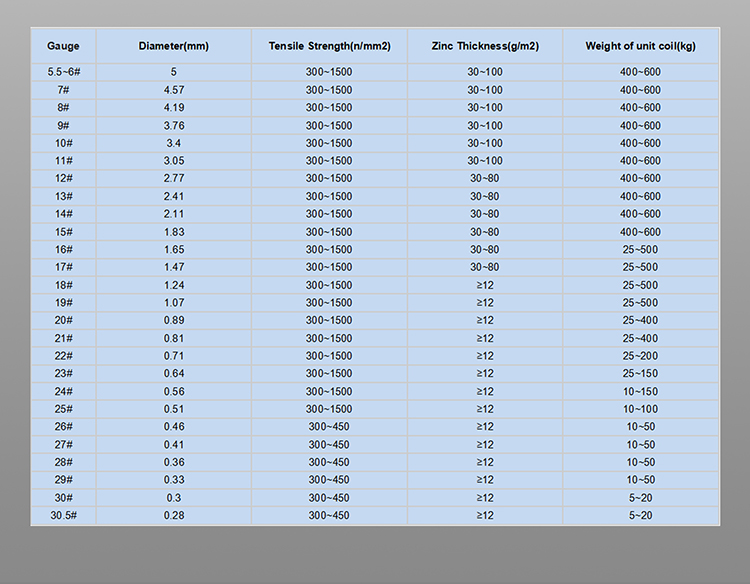
Task: Click the 15# gauge cell
Action: pos(63,232)
